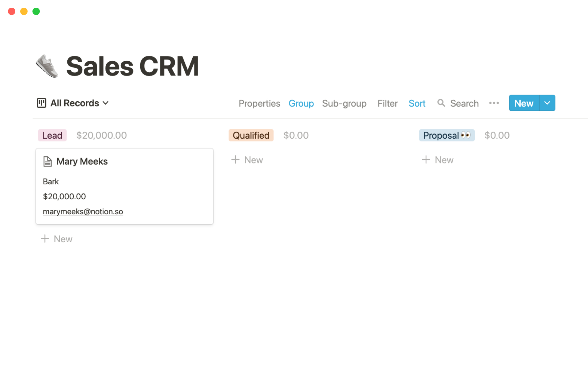
Task: Click the magnifying glass search icon
Action: 441,103
